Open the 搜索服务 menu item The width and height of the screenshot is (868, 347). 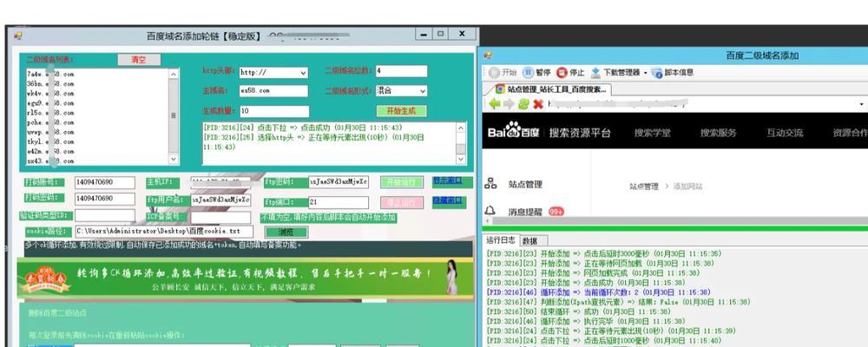[x=719, y=133]
